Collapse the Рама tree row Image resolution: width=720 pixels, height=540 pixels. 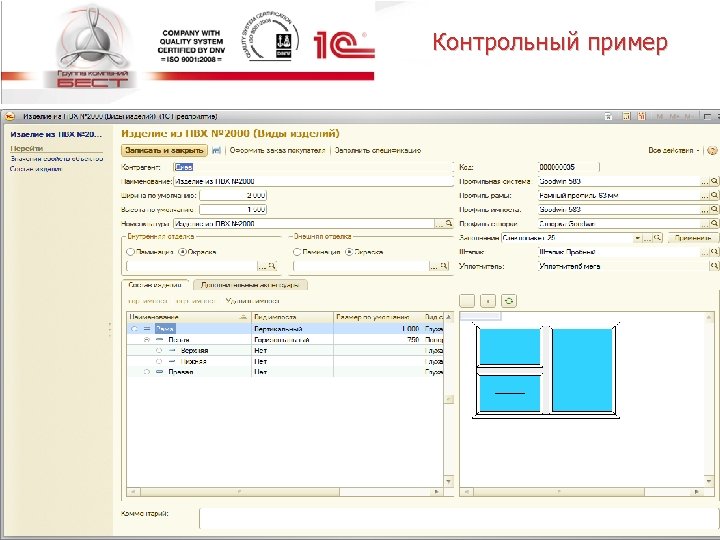pos(134,329)
